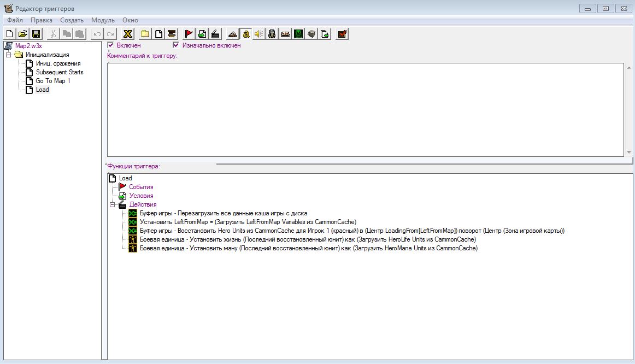The width and height of the screenshot is (635, 364).
Task: Undo last action via toolbar arrow
Action: click(x=97, y=34)
